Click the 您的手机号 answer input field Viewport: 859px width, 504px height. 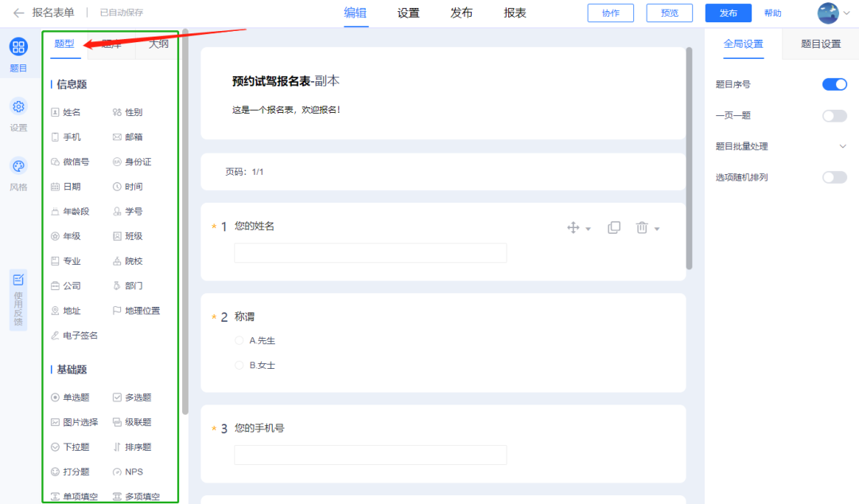click(x=371, y=455)
